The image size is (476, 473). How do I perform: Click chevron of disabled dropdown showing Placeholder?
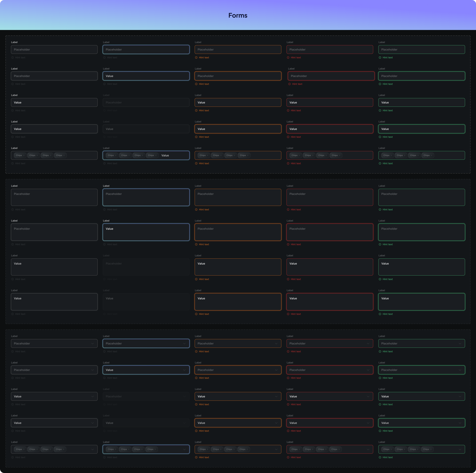184,396
